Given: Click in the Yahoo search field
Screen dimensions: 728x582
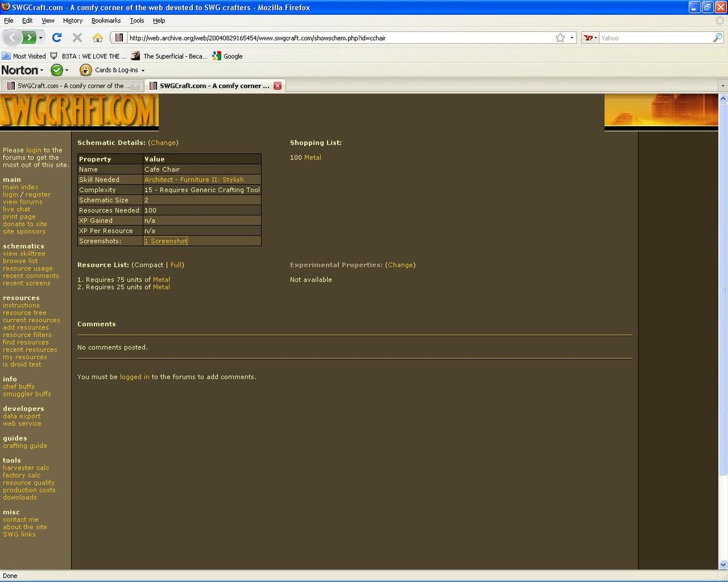Looking at the screenshot, I should 654,38.
